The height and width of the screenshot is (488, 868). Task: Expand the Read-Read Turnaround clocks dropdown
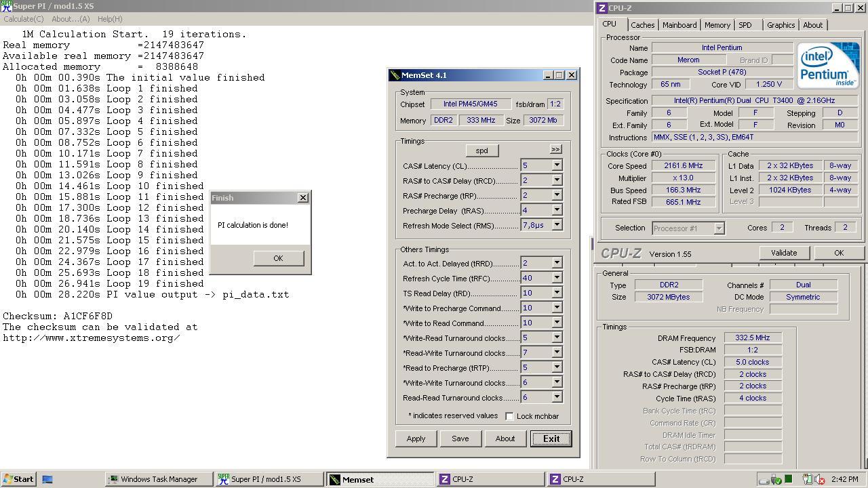pos(556,397)
